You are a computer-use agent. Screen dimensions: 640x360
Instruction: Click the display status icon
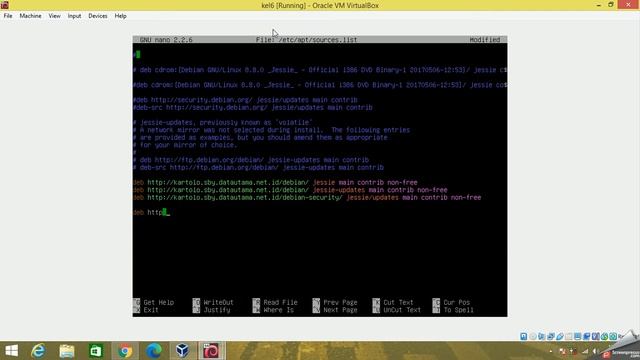pos(578,336)
